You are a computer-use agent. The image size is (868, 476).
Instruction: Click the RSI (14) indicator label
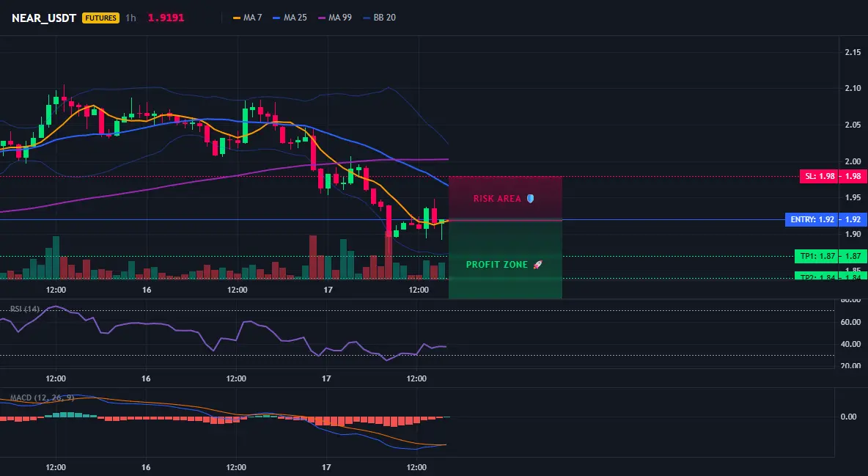coord(25,309)
